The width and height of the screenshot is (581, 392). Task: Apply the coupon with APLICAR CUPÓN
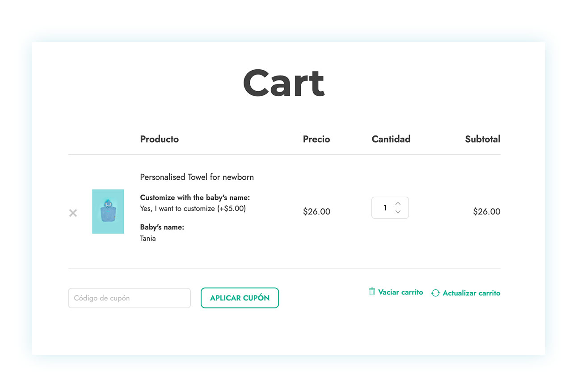[x=240, y=298]
